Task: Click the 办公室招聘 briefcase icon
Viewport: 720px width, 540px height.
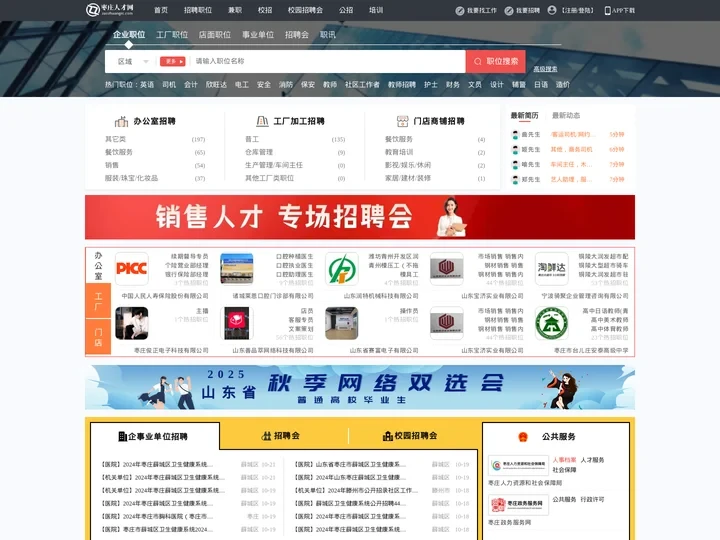Action: tap(121, 121)
